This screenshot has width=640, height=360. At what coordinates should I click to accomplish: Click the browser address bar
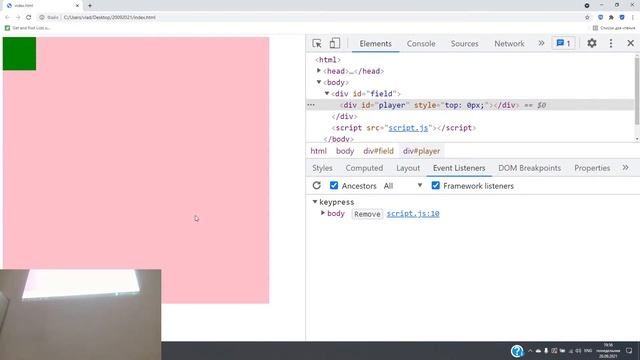310,17
